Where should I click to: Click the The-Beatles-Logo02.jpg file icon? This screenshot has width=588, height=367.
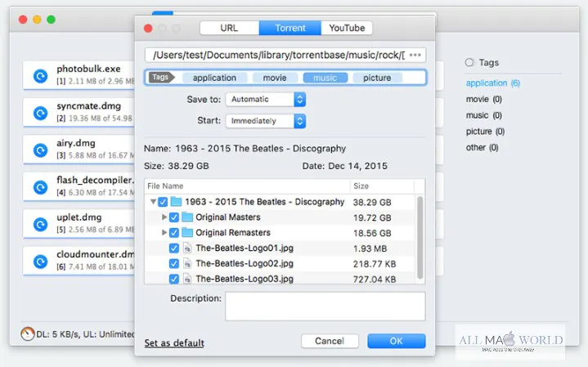click(187, 263)
